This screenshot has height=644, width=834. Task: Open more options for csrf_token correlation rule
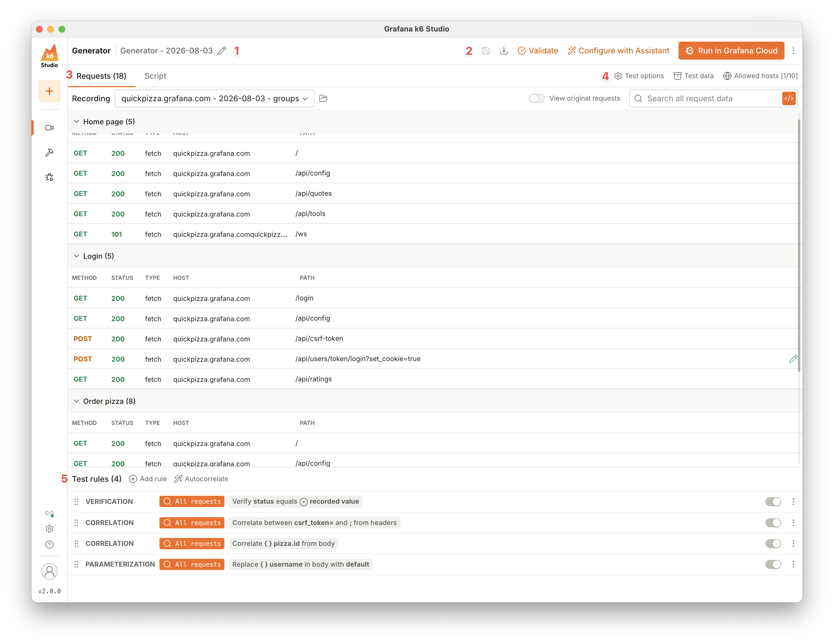(x=794, y=523)
